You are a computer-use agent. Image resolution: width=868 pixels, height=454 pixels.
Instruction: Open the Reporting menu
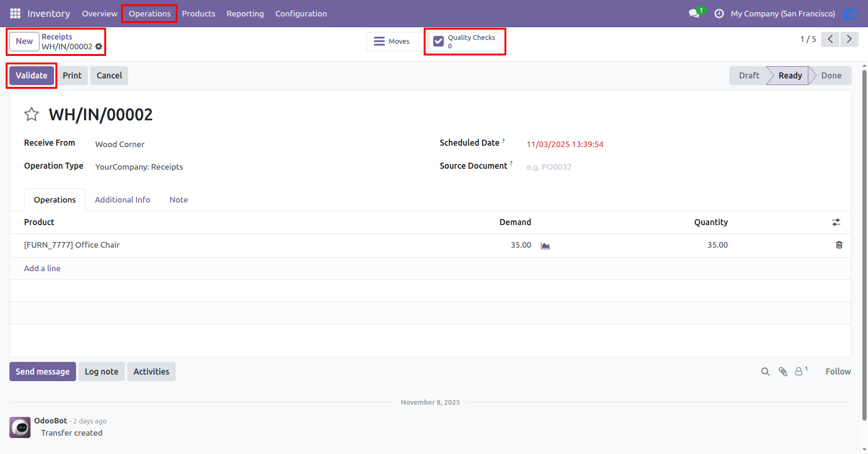tap(245, 14)
